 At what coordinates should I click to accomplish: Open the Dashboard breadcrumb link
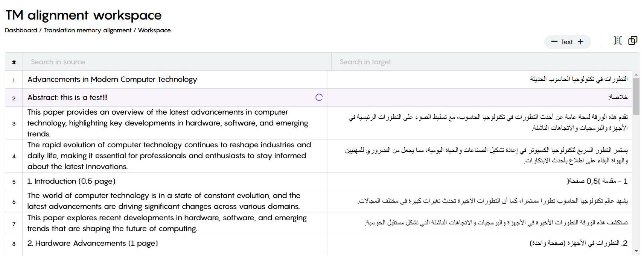(21, 30)
